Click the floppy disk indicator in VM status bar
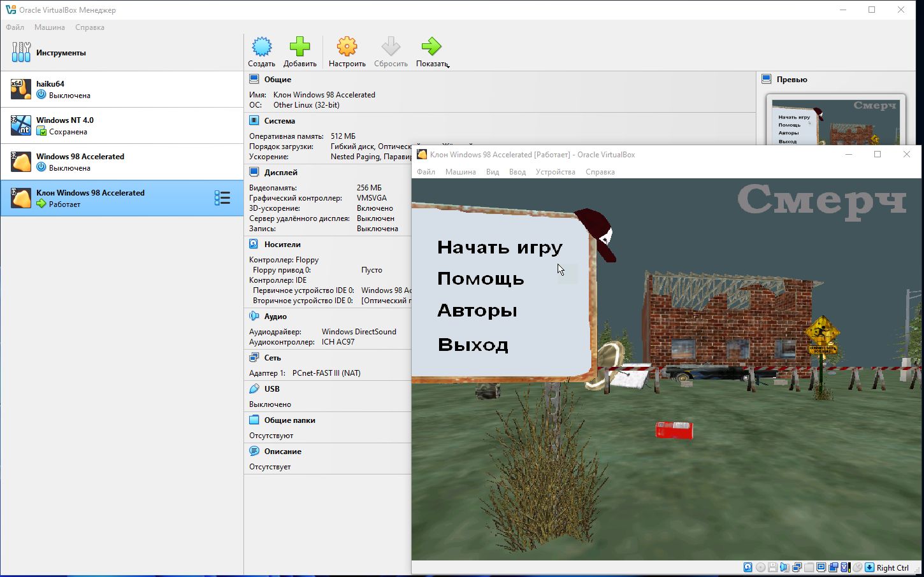 tap(772, 567)
